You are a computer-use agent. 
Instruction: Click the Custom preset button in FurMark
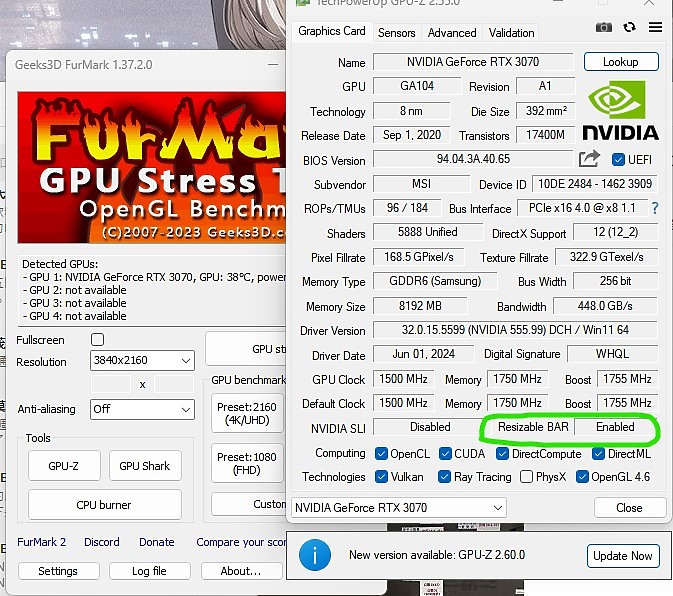click(249, 504)
